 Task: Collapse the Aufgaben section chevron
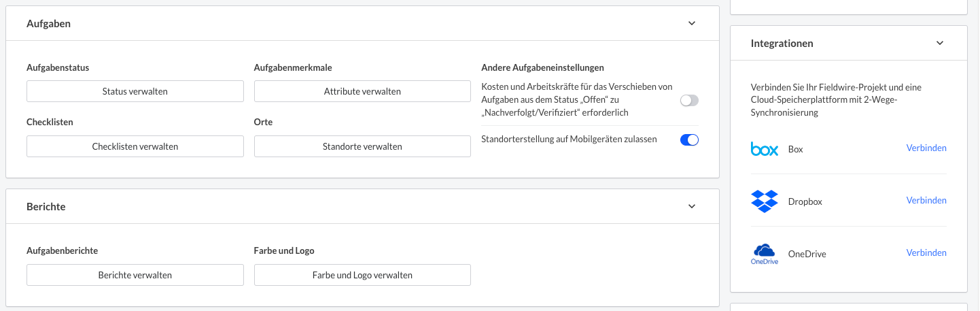click(692, 23)
